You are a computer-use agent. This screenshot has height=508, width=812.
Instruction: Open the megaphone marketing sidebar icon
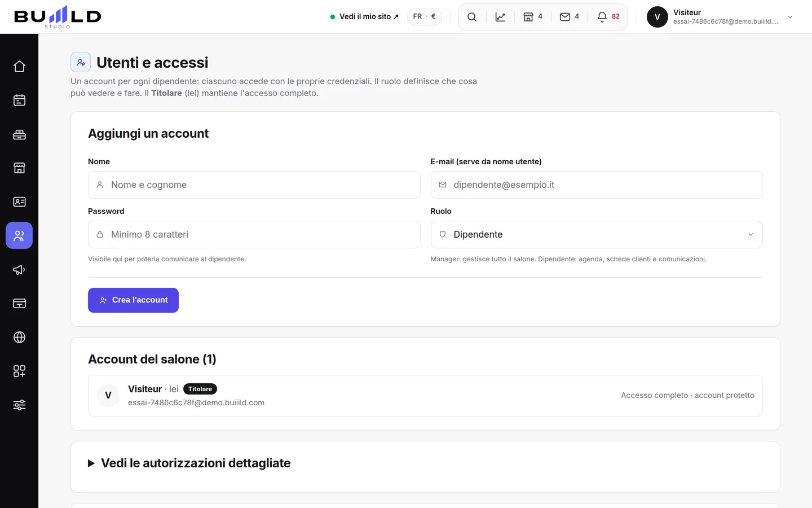pyautogui.click(x=19, y=269)
